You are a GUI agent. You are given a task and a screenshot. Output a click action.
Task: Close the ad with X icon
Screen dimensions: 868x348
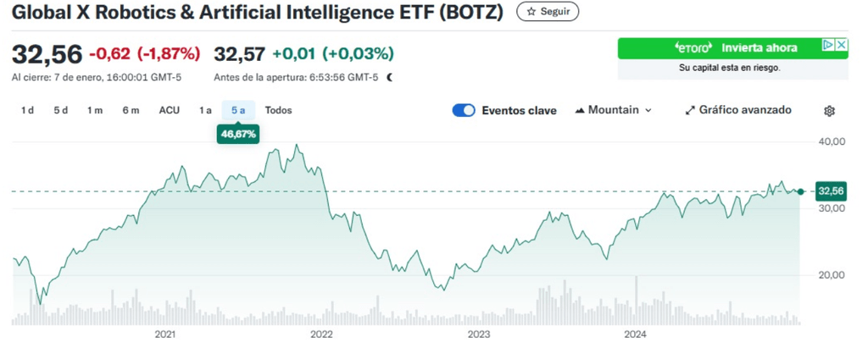(841, 46)
